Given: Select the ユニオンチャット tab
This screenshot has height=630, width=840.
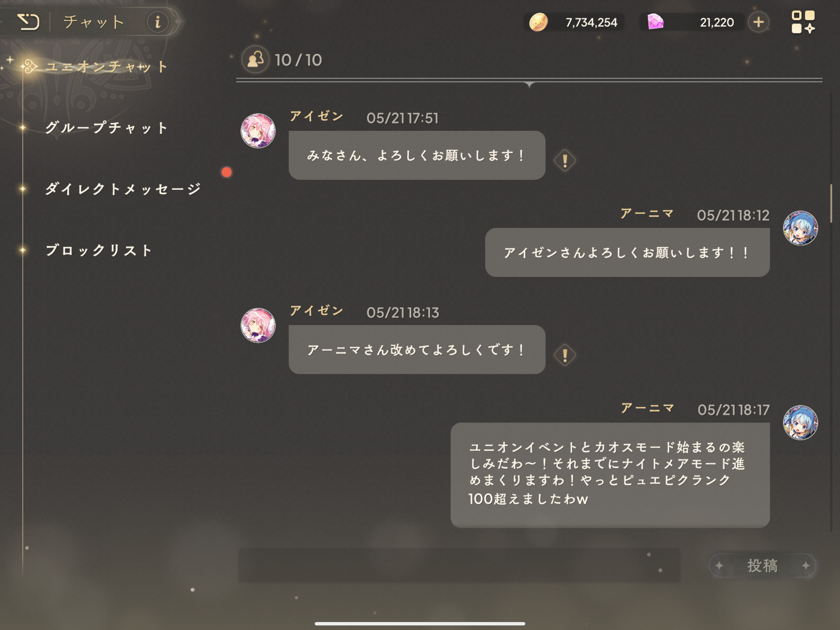Looking at the screenshot, I should coord(106,67).
